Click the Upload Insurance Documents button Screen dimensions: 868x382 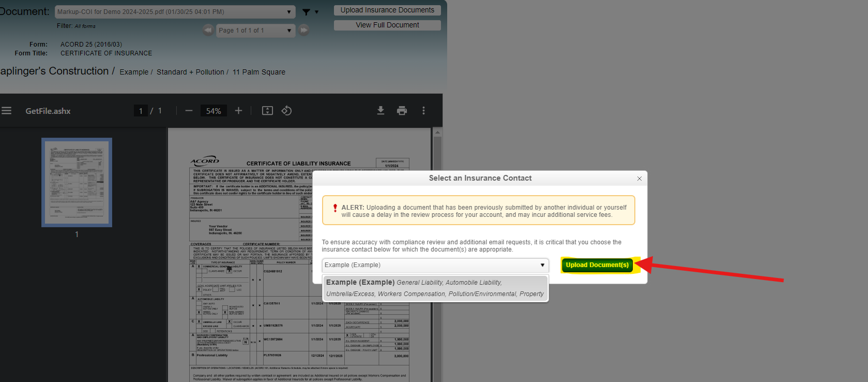387,10
